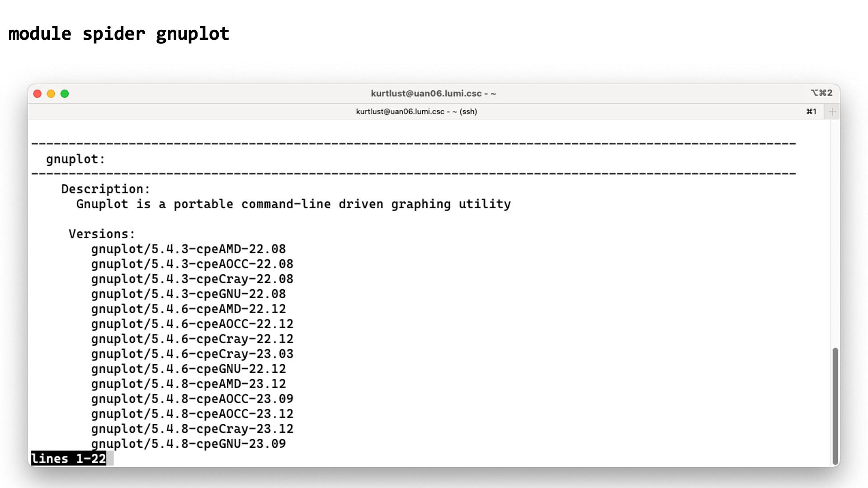Open a new terminal tab with plus button
The image size is (868, 488).
[x=832, y=112]
